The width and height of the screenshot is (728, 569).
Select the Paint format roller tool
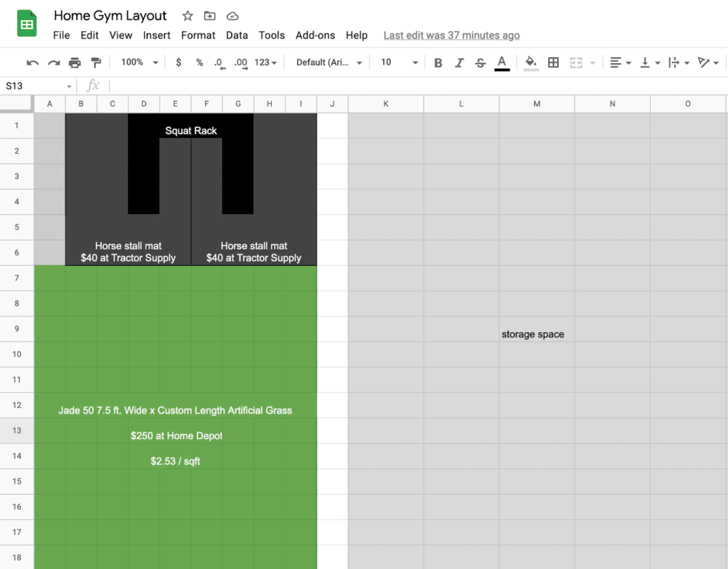tap(96, 63)
